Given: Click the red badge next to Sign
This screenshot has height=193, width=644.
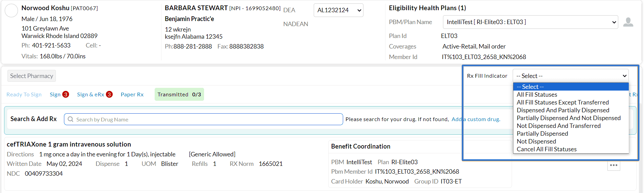Looking at the screenshot, I should tap(66, 94).
